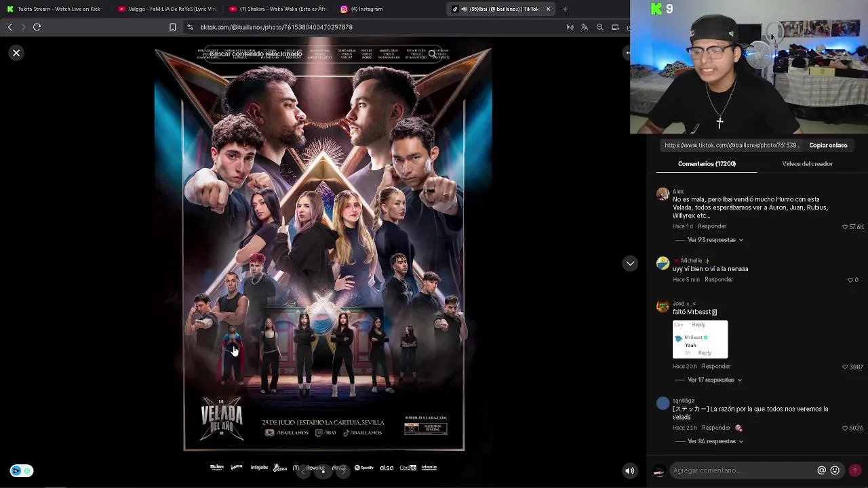Reply to Michelle's comment via Responder
This screenshot has height=488, width=868.
tap(719, 280)
